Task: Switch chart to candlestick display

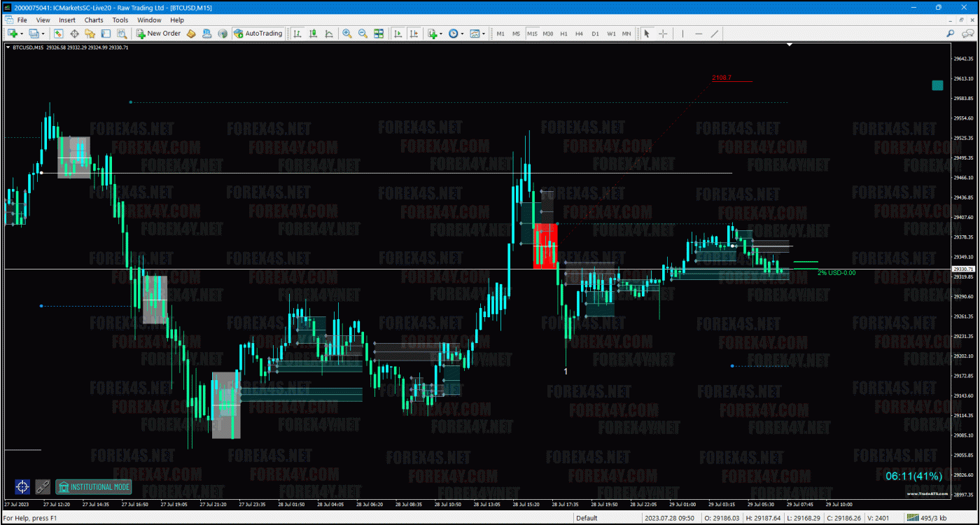Action: pos(314,33)
